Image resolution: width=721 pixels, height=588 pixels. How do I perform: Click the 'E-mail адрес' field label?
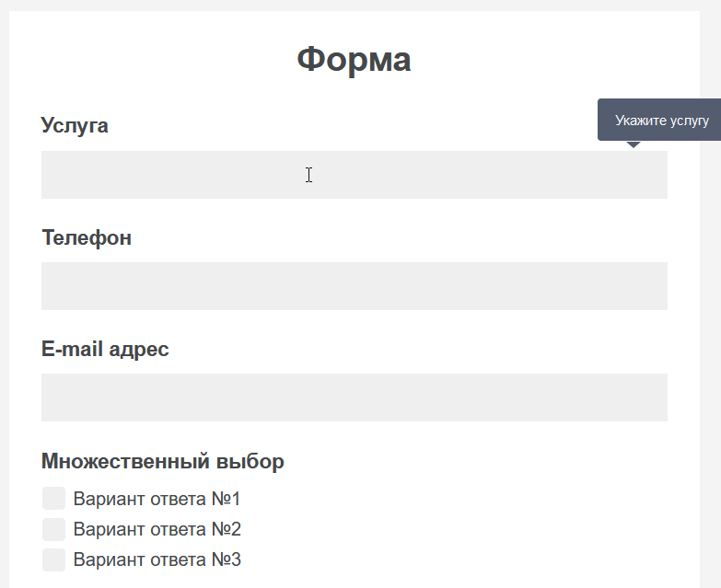coord(105,350)
